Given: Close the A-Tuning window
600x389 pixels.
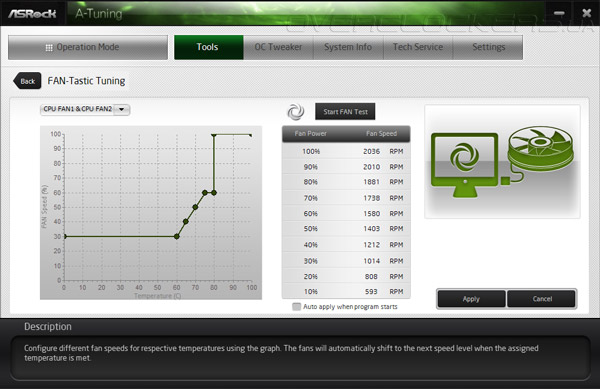Looking at the screenshot, I should pos(586,13).
